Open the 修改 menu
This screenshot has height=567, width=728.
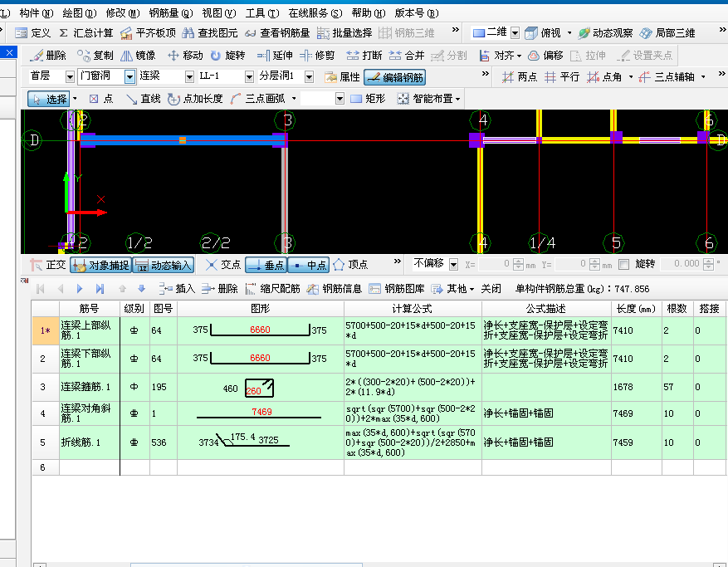coord(122,13)
